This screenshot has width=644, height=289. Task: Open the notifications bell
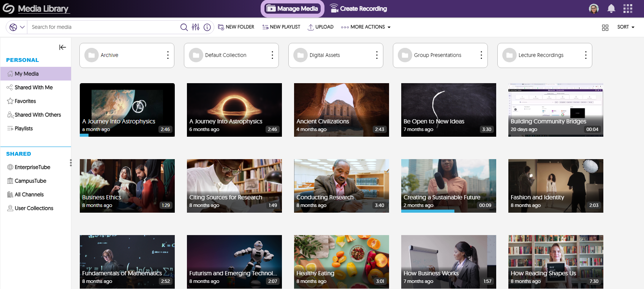coord(611,9)
